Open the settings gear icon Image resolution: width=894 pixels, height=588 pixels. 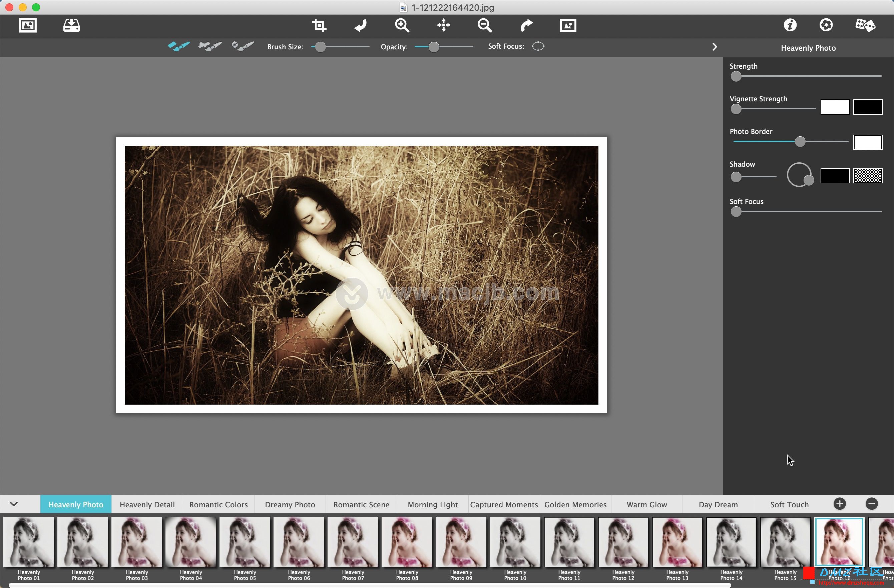(826, 25)
